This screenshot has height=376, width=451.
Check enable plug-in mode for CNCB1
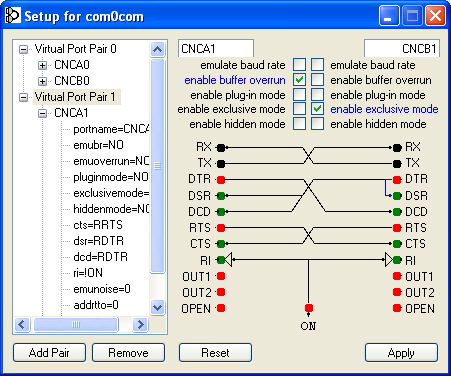pos(317,95)
